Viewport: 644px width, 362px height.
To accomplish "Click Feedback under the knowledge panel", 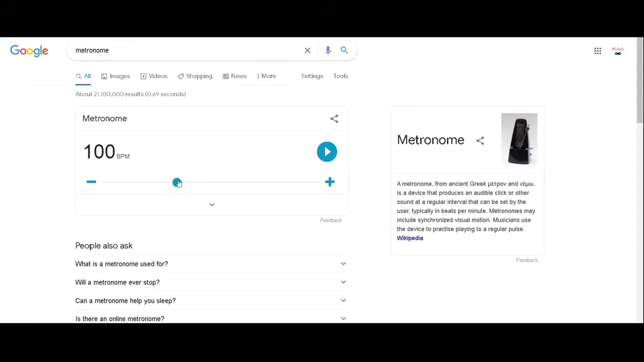I will click(527, 260).
